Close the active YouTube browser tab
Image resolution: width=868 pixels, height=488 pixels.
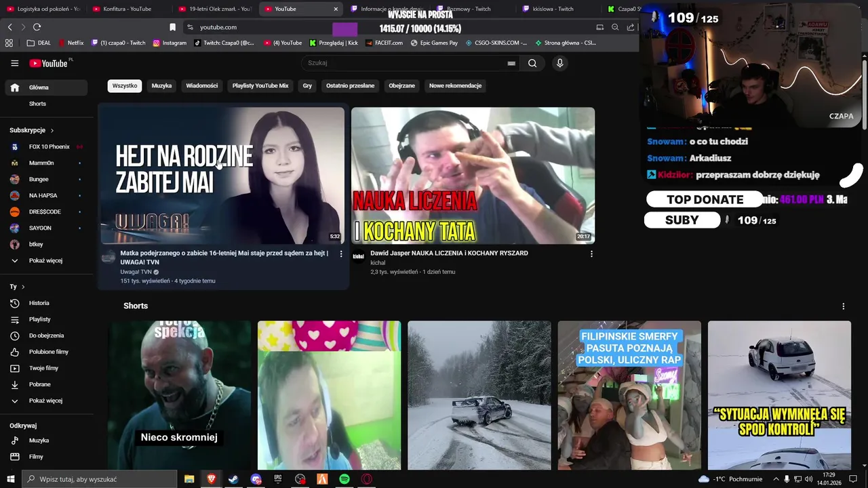(x=336, y=9)
